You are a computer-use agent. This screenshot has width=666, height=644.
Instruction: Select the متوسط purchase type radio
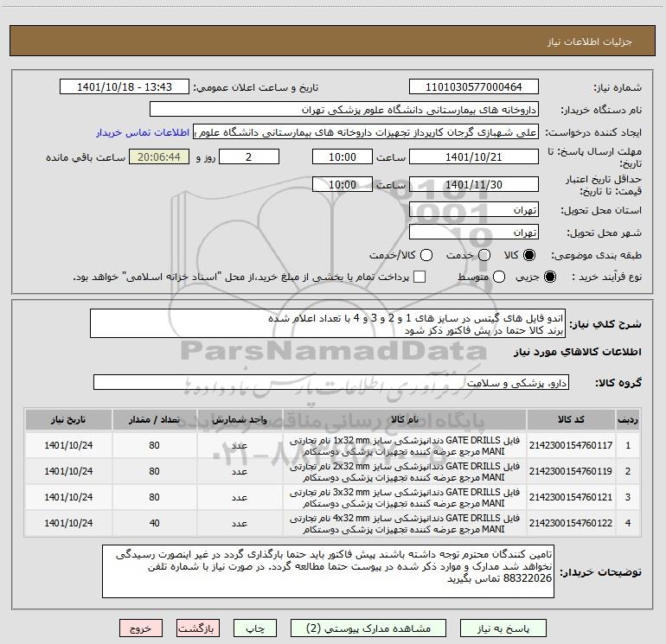499,277
